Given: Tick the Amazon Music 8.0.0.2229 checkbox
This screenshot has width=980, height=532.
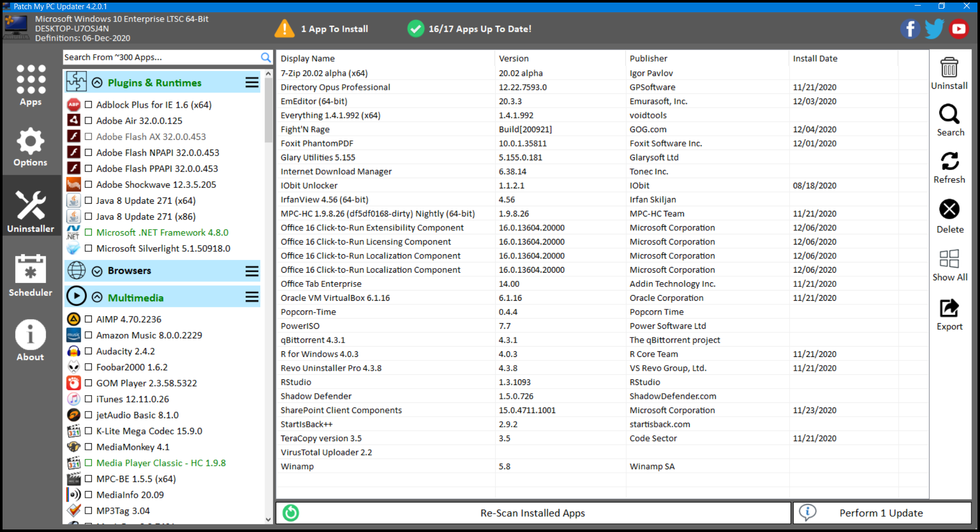Looking at the screenshot, I should pos(88,335).
